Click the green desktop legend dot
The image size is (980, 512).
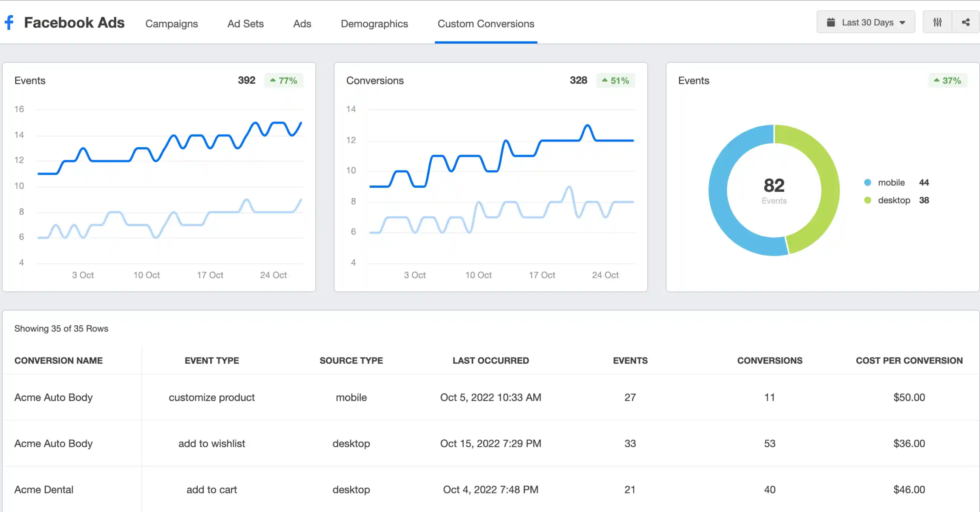[x=867, y=200]
